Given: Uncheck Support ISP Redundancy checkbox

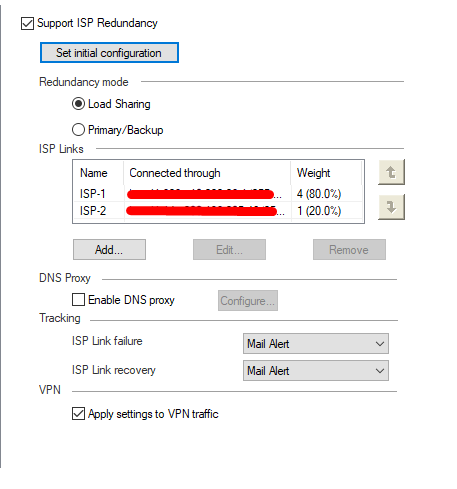Looking at the screenshot, I should click(27, 24).
